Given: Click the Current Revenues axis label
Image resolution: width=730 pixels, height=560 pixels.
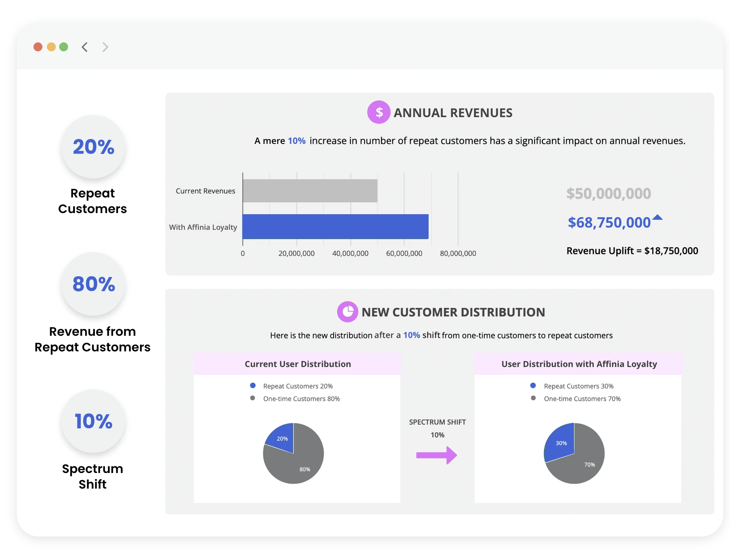Looking at the screenshot, I should [x=205, y=191].
